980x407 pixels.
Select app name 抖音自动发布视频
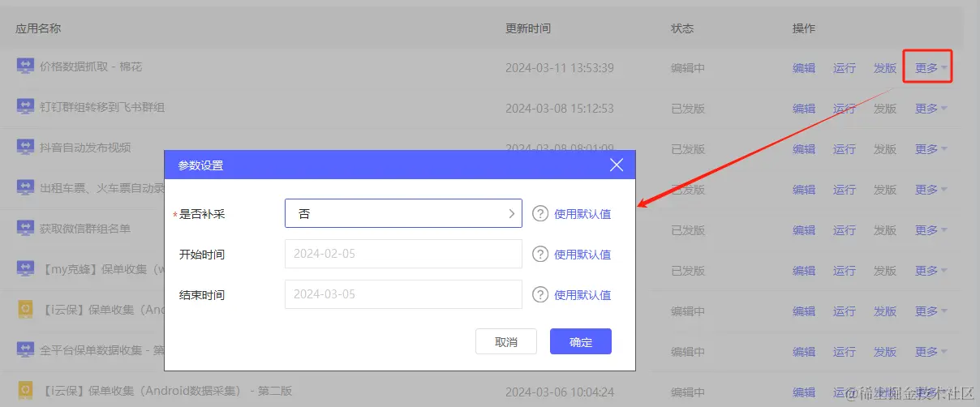point(85,148)
